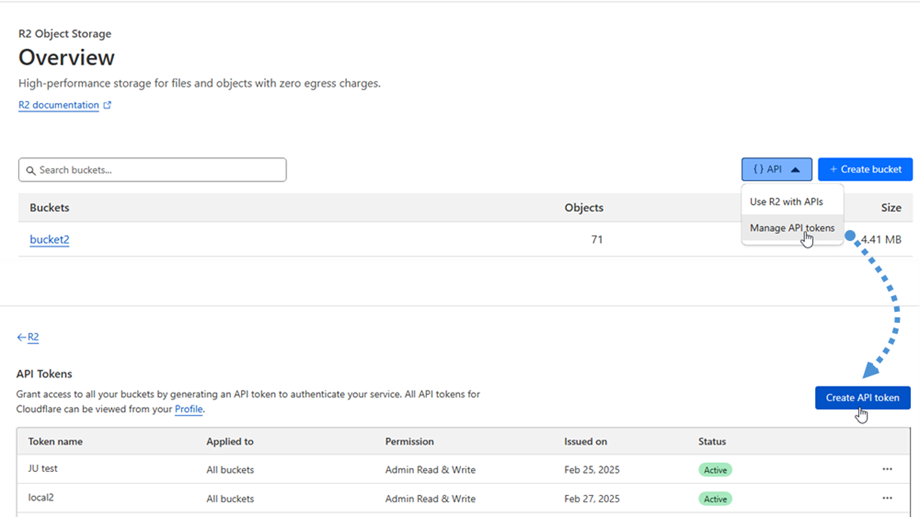Screen dimensions: 920x517
Task: Open the three-dot menu for JU test token
Action: click(x=886, y=469)
